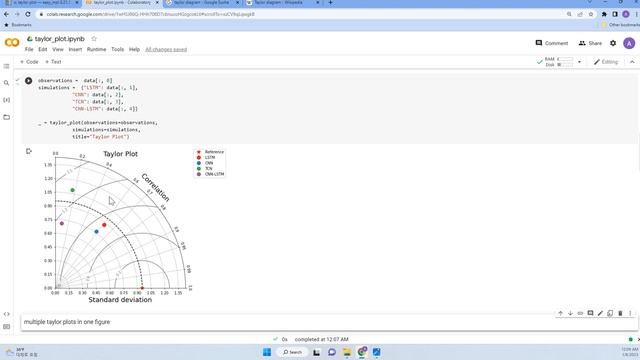
Task: Clear the cell output icon beside the plot
Action: [x=29, y=151]
